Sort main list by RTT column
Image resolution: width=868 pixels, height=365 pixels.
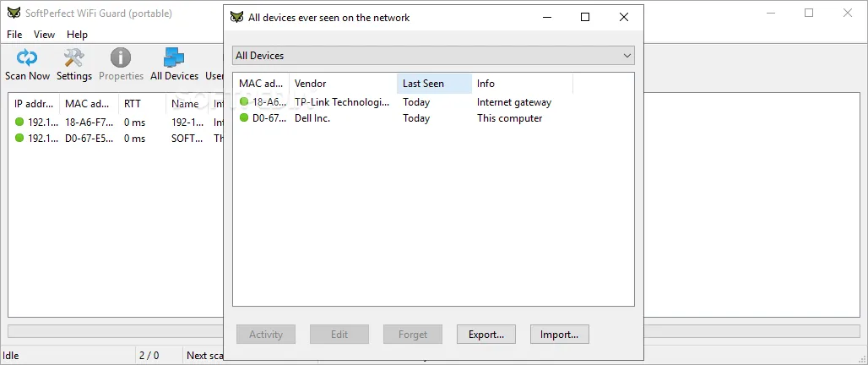click(x=142, y=104)
